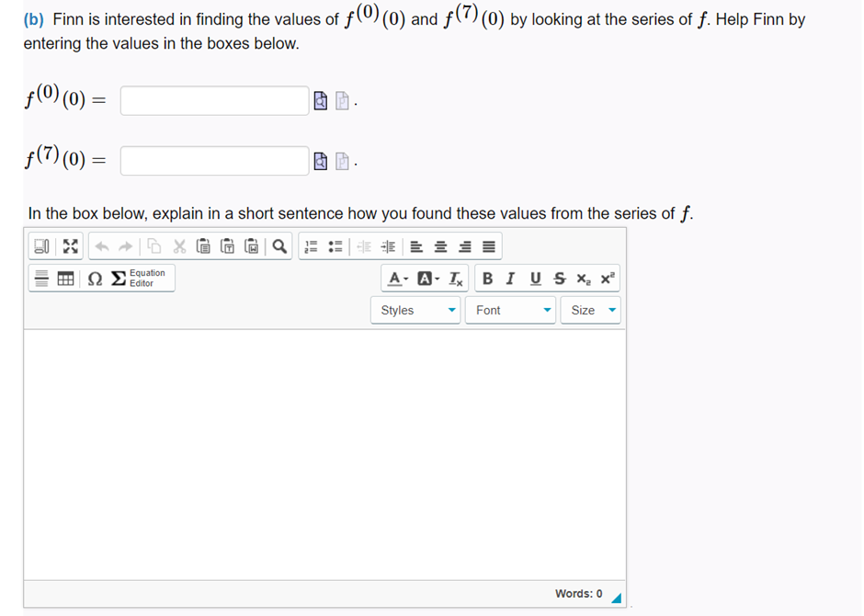Toggle underline formatting
The image size is (864, 616).
pyautogui.click(x=534, y=278)
